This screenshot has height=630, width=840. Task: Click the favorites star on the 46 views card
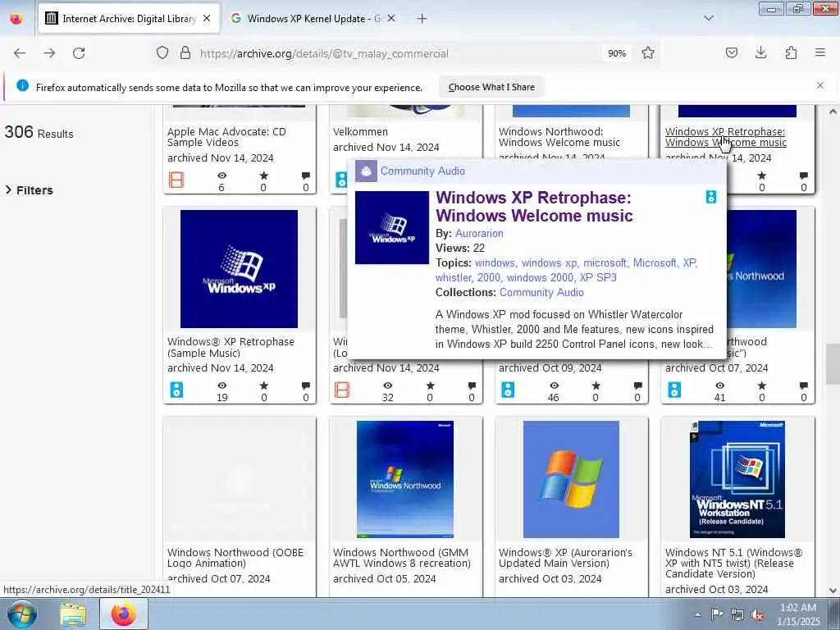(x=596, y=386)
